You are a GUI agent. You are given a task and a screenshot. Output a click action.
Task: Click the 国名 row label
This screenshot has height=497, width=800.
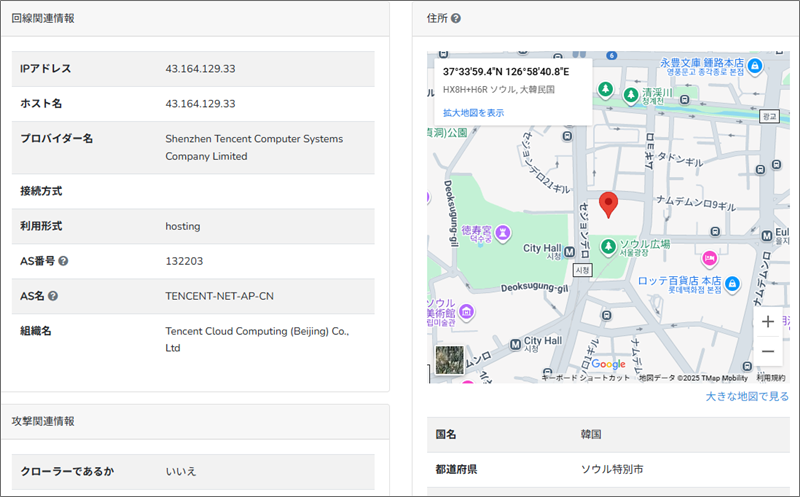(x=446, y=435)
